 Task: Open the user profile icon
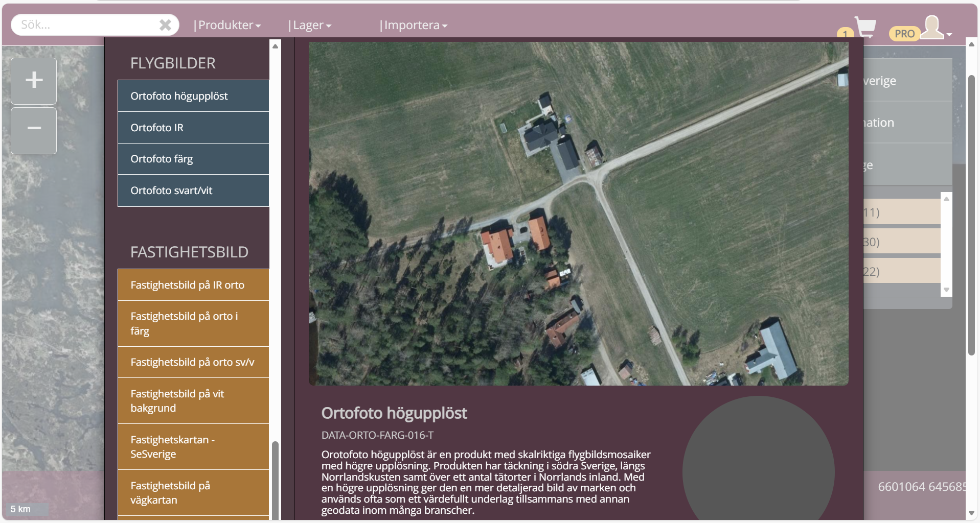(x=933, y=28)
